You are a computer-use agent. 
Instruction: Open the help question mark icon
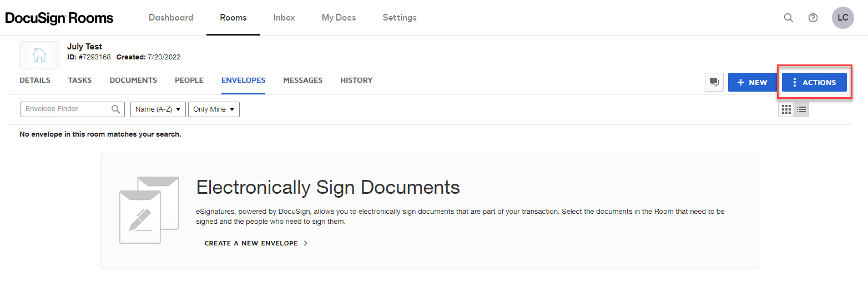(813, 18)
